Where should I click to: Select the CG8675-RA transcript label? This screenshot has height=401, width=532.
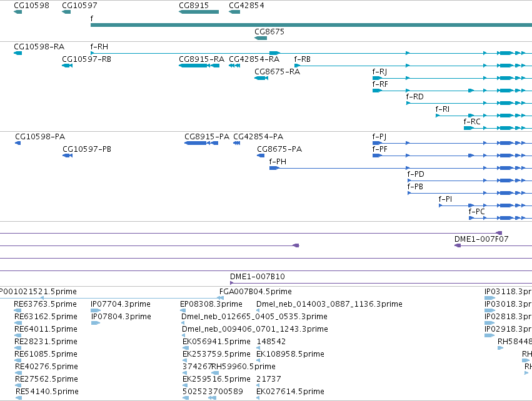[277, 72]
